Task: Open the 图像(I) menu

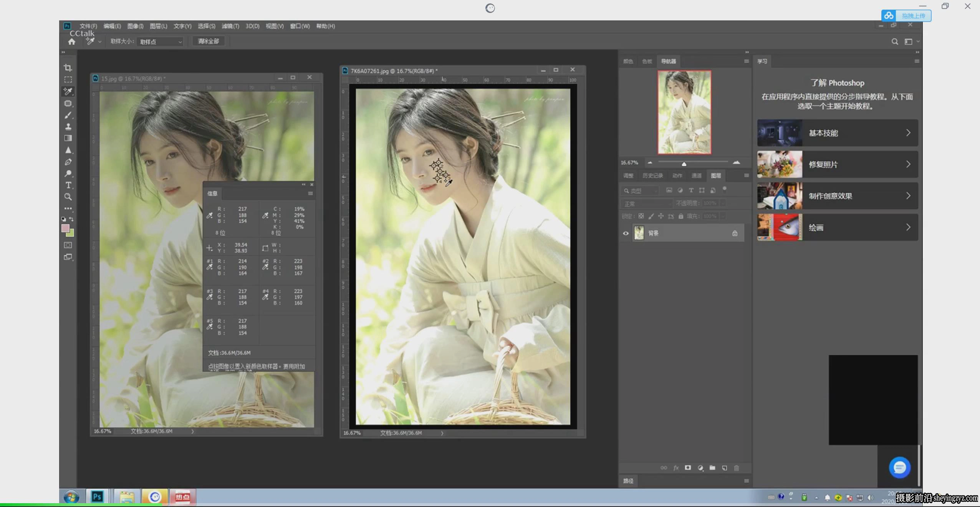Action: point(135,26)
